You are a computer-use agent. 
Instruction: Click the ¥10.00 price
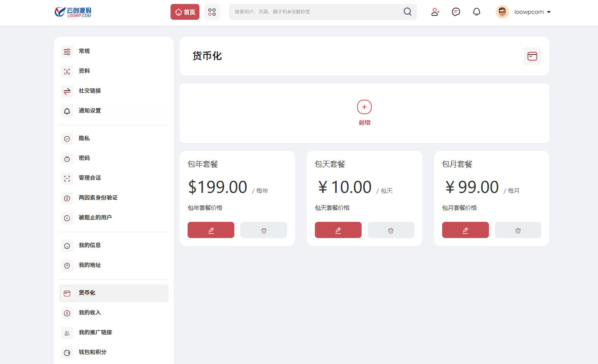[x=345, y=187]
